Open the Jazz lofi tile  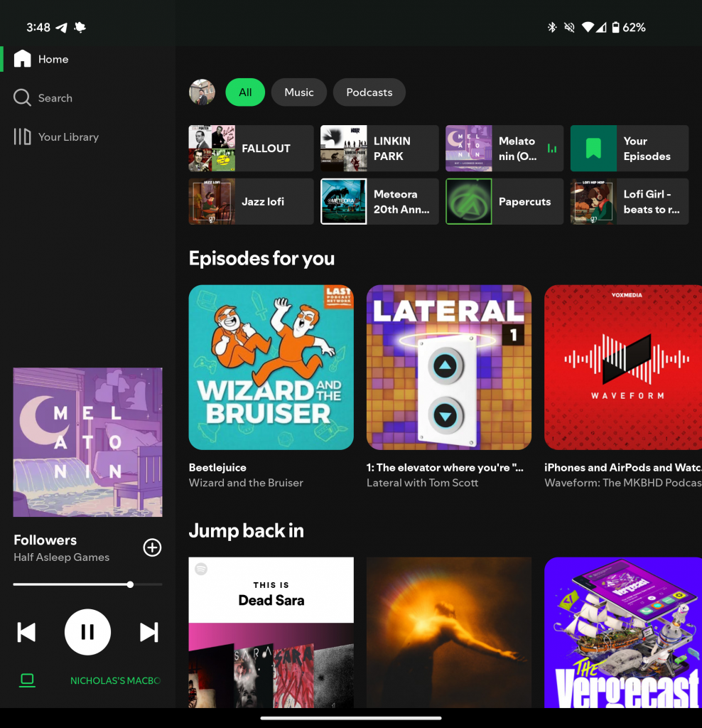[251, 201]
